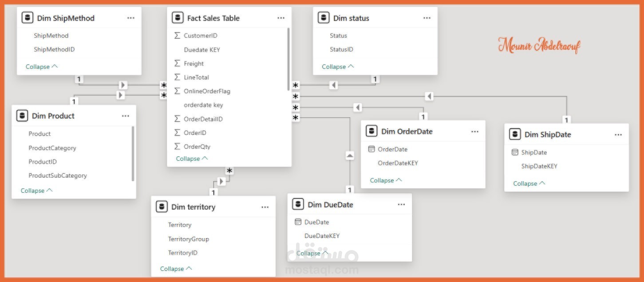Open the Fact Sales Table ellipsis menu
Viewport: 644px width, 282px height.
coord(281,18)
